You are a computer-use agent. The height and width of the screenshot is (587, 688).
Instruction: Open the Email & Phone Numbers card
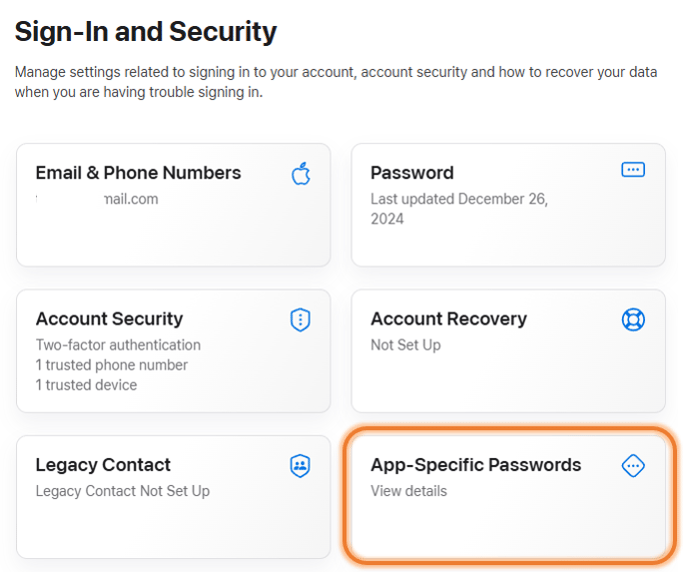click(173, 205)
